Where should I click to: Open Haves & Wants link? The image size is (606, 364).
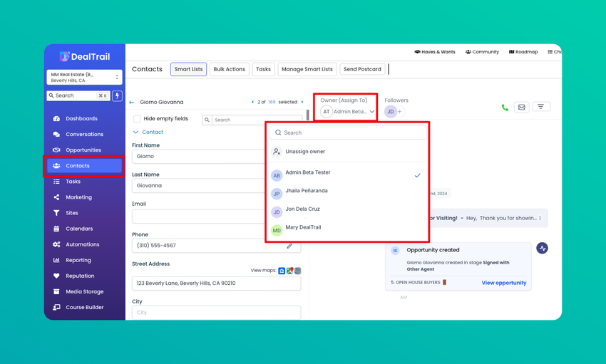(435, 52)
